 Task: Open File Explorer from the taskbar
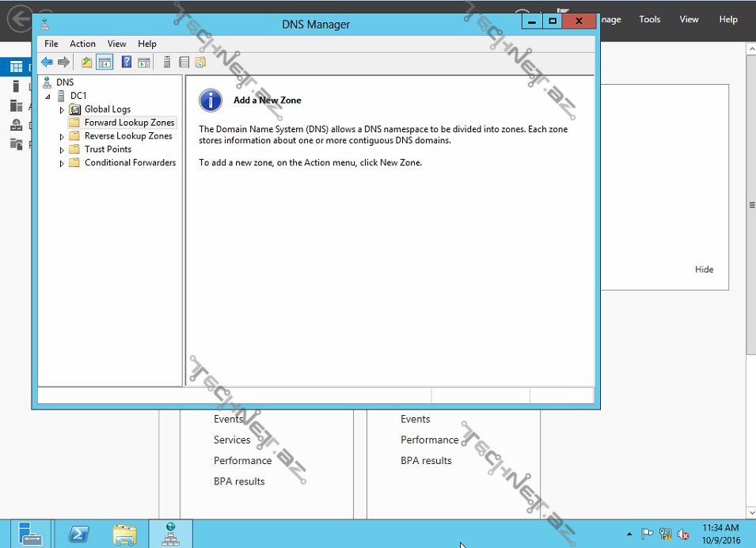pyautogui.click(x=124, y=534)
